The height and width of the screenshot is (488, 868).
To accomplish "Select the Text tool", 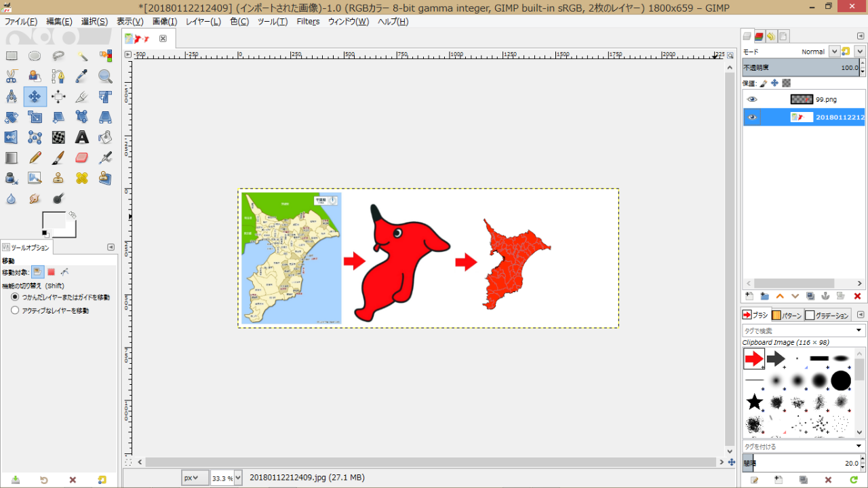I will click(82, 137).
